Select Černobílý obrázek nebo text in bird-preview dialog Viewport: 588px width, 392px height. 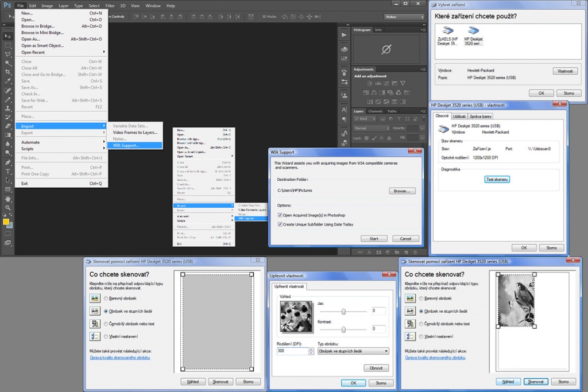pos(421,324)
